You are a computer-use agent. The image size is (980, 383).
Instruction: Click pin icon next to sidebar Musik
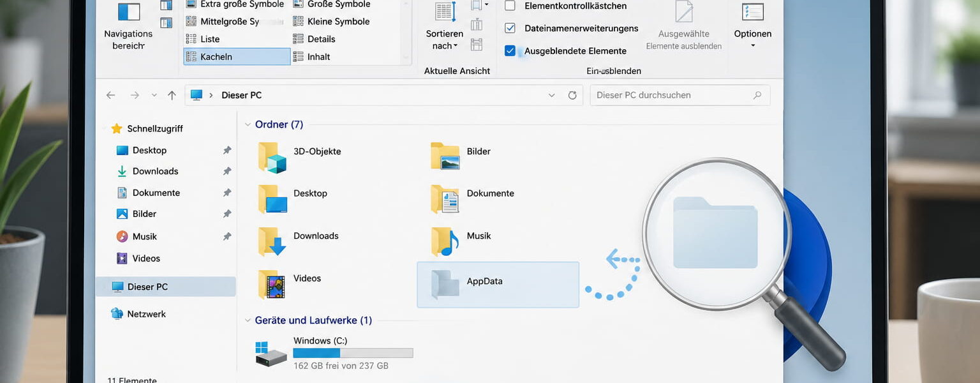[226, 236]
